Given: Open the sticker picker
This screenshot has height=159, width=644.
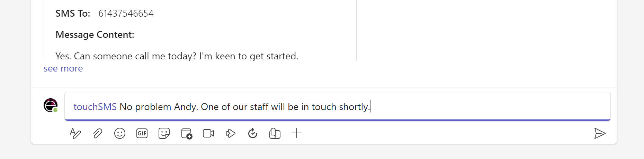Looking at the screenshot, I should (164, 133).
